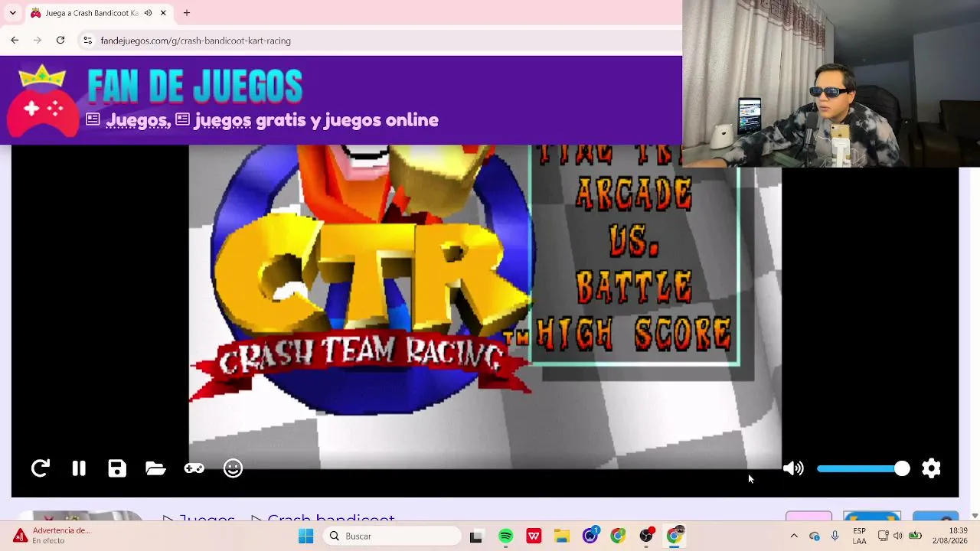This screenshot has height=551, width=980.
Task: Open the 'Advertencia de...' weather alert widget
Action: 52,536
